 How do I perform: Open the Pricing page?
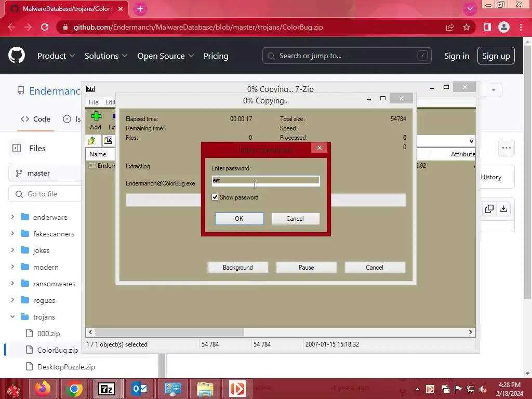(x=216, y=56)
